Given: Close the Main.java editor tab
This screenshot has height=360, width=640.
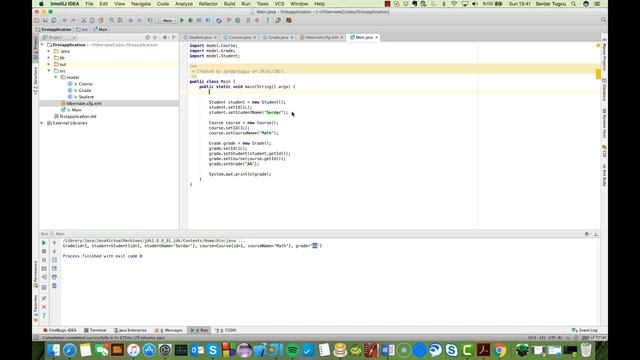Looking at the screenshot, I should point(376,38).
